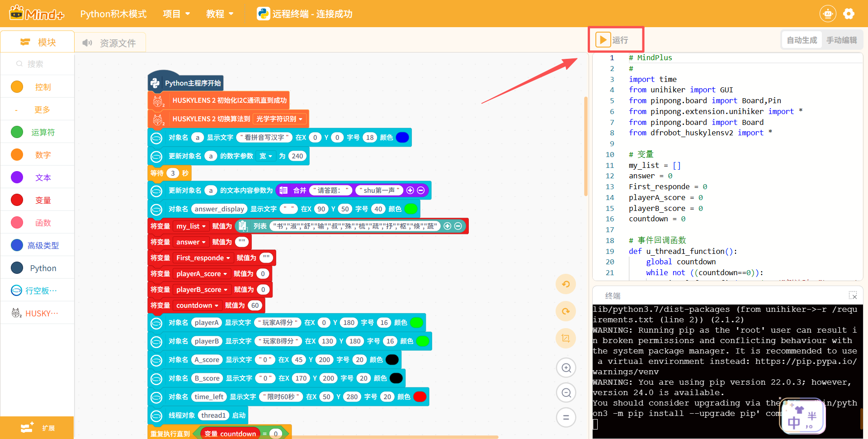Open the 项目 dropdown menu
The width and height of the screenshot is (868, 439).
(x=176, y=14)
